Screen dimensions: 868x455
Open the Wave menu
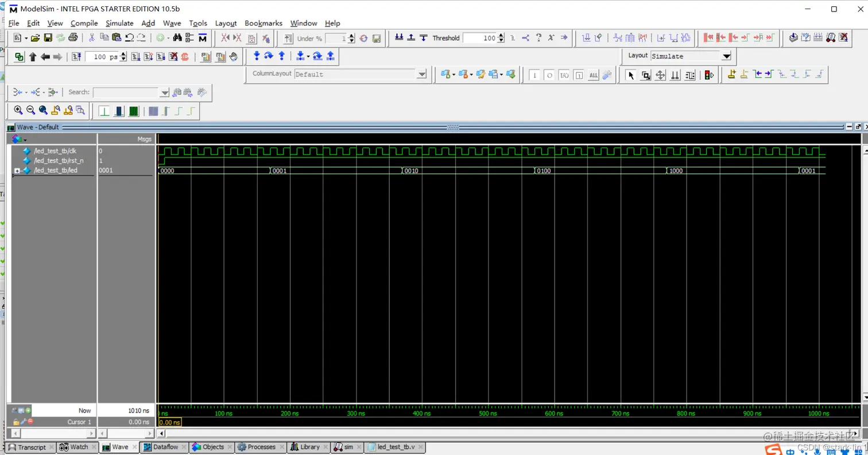coord(172,23)
